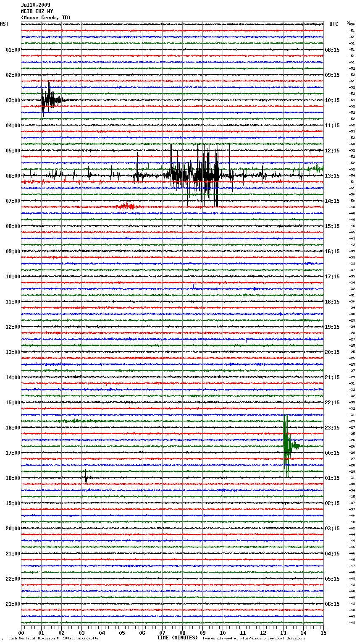Click the '08:15' UTC time label

[x=332, y=50]
